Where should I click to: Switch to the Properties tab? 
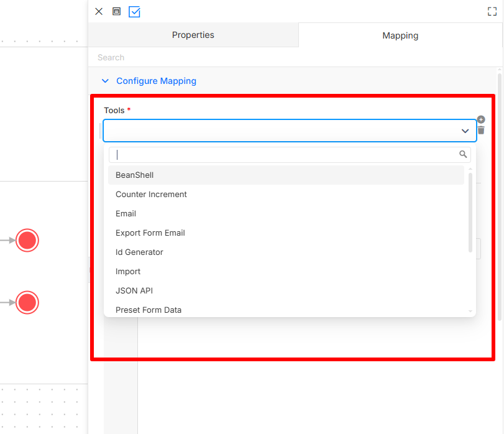[x=193, y=35]
